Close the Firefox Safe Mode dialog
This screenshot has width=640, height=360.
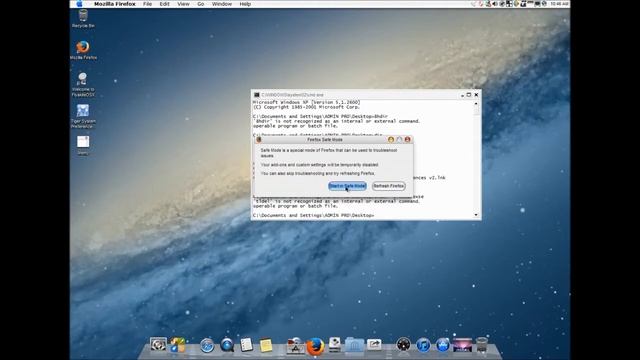click(x=407, y=140)
